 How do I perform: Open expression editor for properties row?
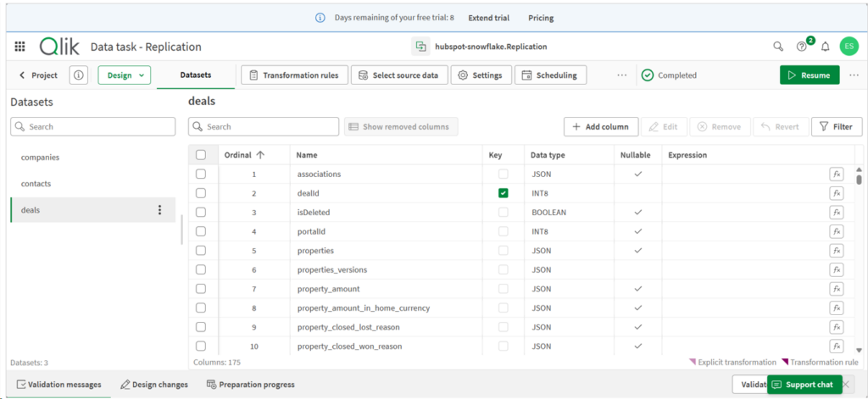click(x=836, y=251)
